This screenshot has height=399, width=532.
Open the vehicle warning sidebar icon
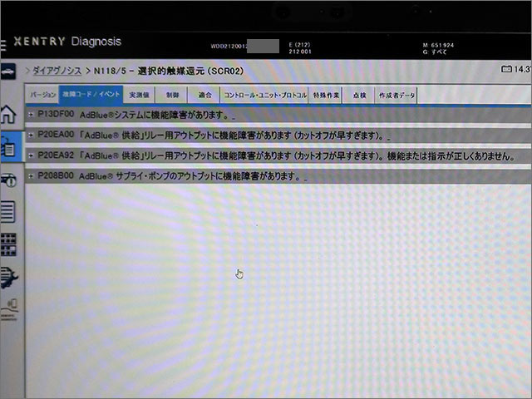pyautogui.click(x=8, y=180)
